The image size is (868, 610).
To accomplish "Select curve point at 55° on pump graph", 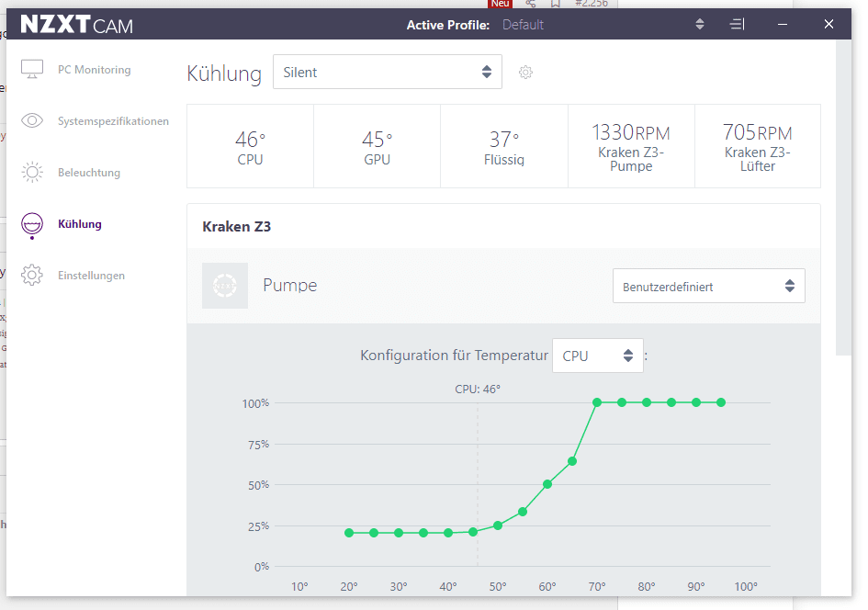I will [523, 512].
